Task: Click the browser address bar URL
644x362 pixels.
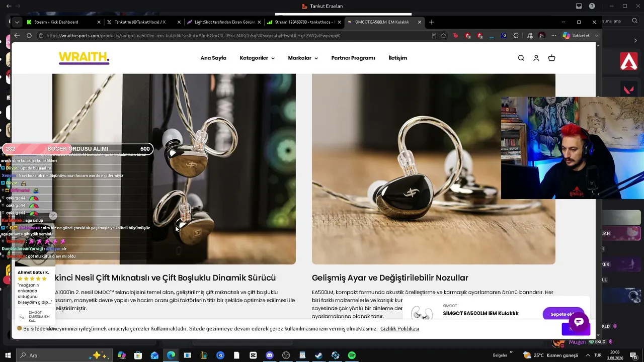Action: click(193, 36)
